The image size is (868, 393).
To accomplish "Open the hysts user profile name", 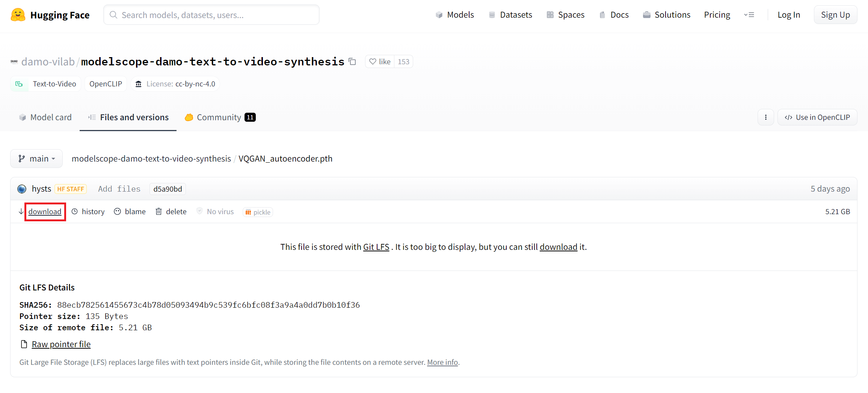I will [41, 189].
